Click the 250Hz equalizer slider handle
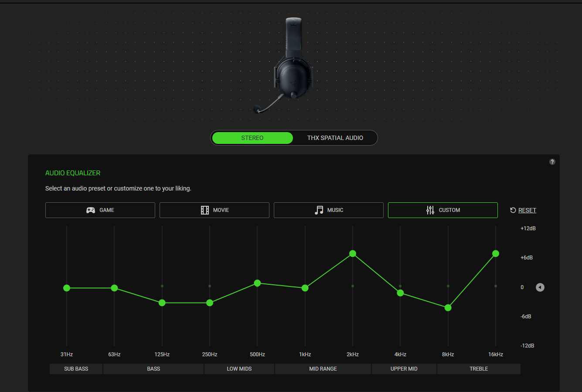The height and width of the screenshot is (392, 582). click(210, 303)
